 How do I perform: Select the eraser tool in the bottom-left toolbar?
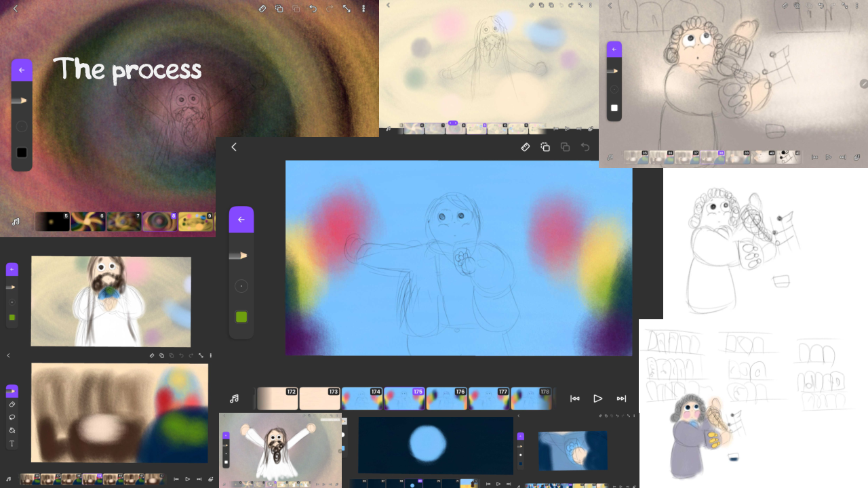pyautogui.click(x=12, y=404)
